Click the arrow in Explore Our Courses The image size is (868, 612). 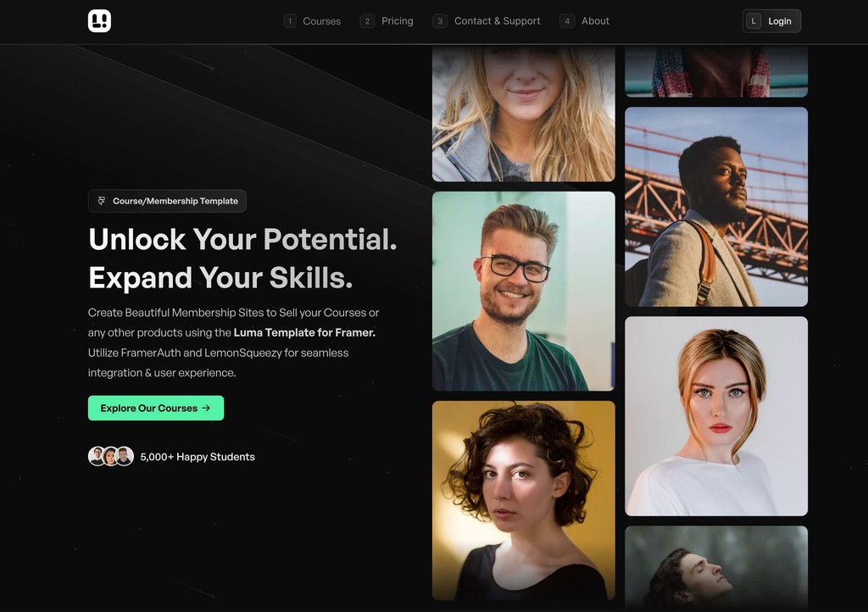207,408
